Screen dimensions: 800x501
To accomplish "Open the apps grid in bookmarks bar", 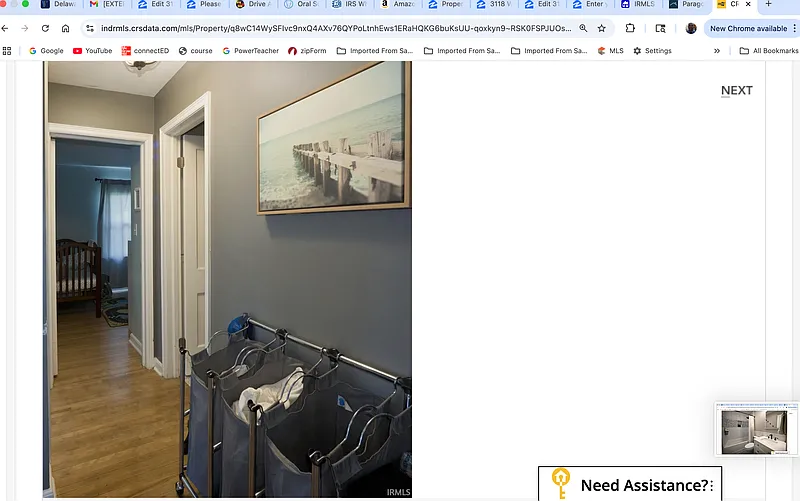I will [7, 51].
